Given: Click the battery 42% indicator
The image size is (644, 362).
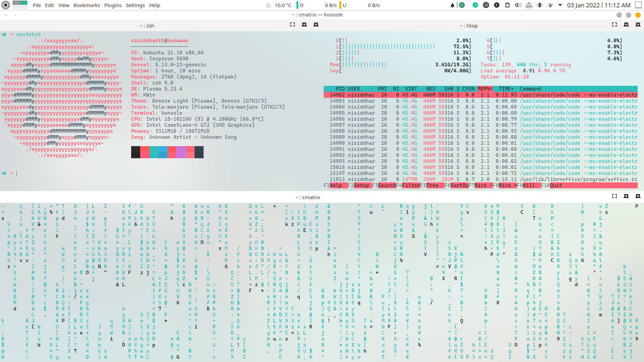Looking at the screenshot, I should 529,5.
